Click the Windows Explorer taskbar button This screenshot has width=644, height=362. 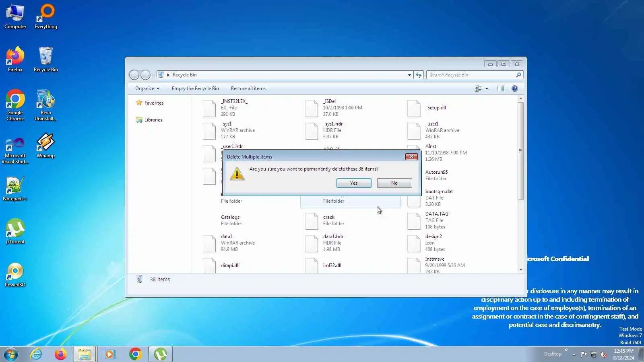85,354
